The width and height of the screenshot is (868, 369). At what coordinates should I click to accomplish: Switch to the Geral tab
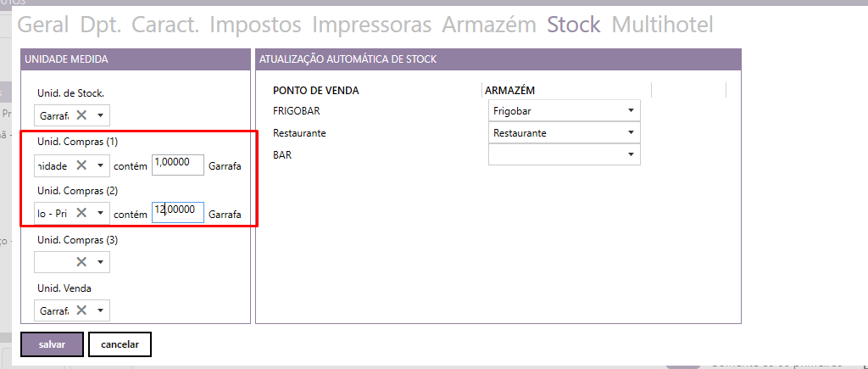pyautogui.click(x=43, y=24)
